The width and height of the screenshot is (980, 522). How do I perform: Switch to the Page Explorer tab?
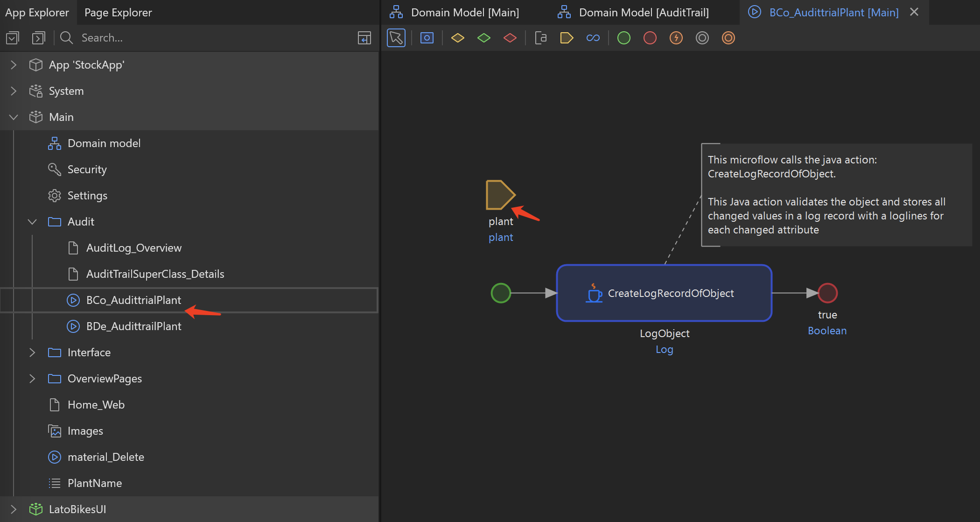coord(118,13)
